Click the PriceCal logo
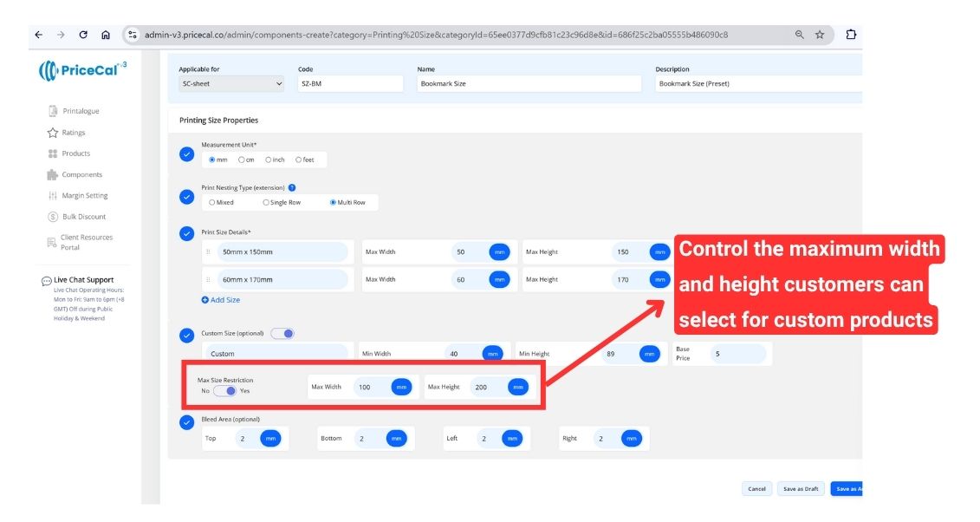 pos(82,70)
